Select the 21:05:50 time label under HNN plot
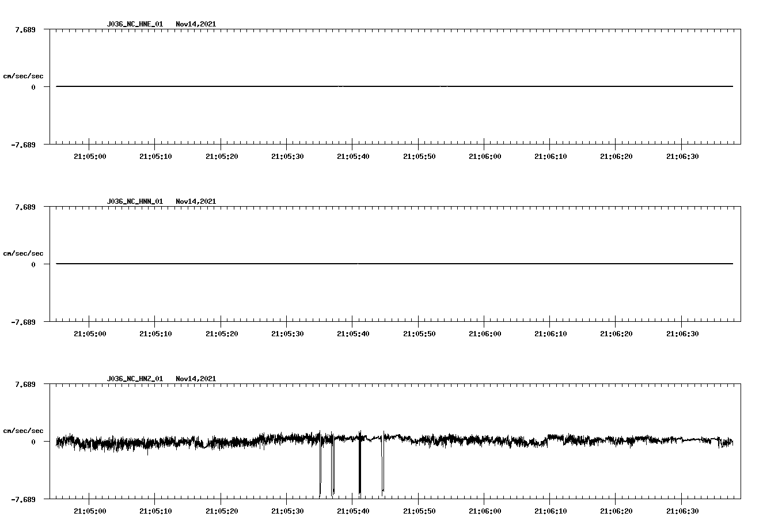This screenshot has width=782, height=532. click(419, 334)
